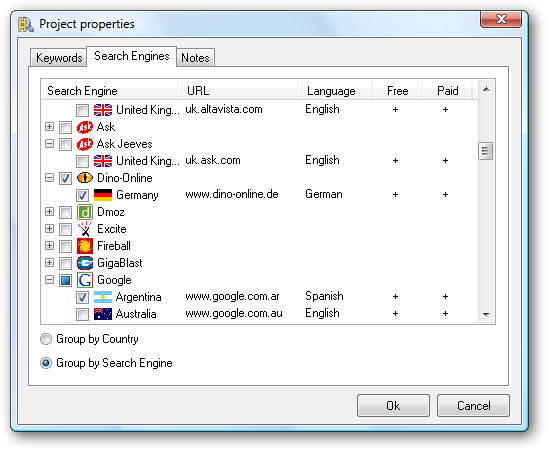Select Group by Country radio button
Viewport: 547px width, 450px height.
click(x=46, y=339)
